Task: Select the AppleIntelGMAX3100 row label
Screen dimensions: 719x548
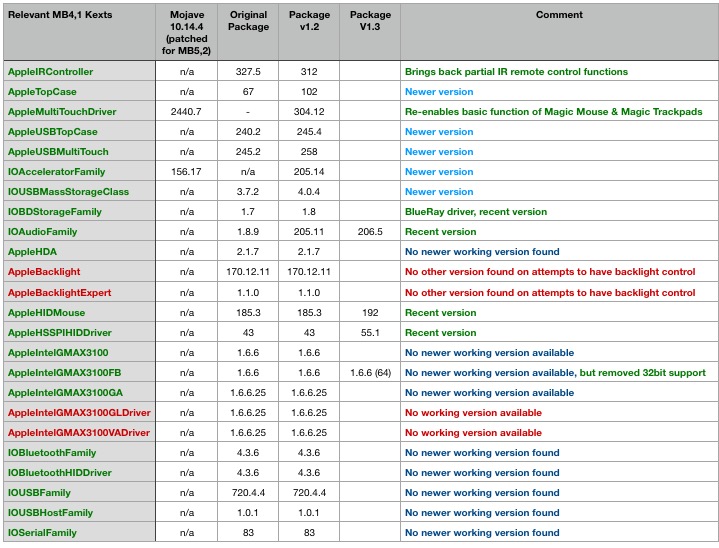Action: (x=58, y=353)
